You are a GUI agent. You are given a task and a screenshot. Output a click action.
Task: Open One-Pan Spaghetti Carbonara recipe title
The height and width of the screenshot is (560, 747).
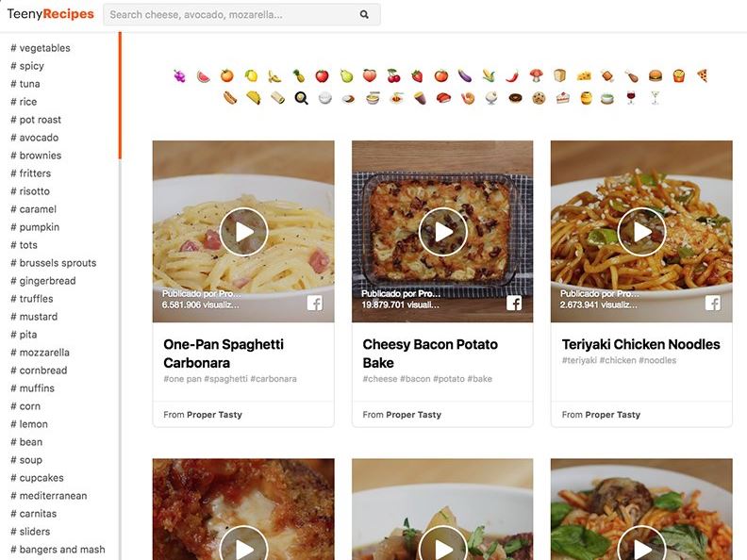point(224,354)
